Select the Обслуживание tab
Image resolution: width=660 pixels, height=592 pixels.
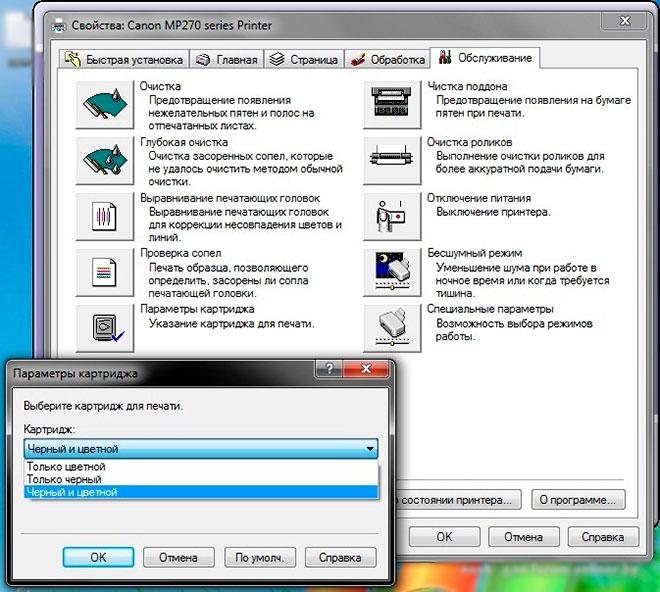pos(485,58)
